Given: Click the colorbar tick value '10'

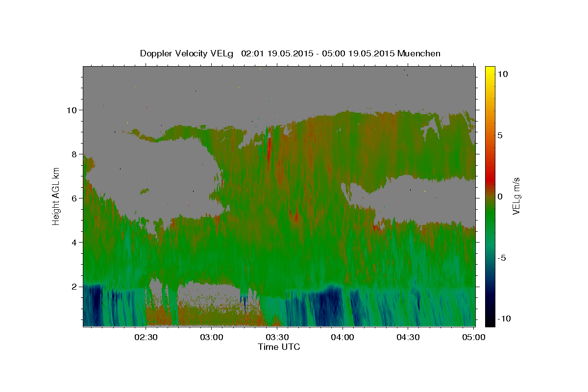Looking at the screenshot, I should click(x=503, y=74).
